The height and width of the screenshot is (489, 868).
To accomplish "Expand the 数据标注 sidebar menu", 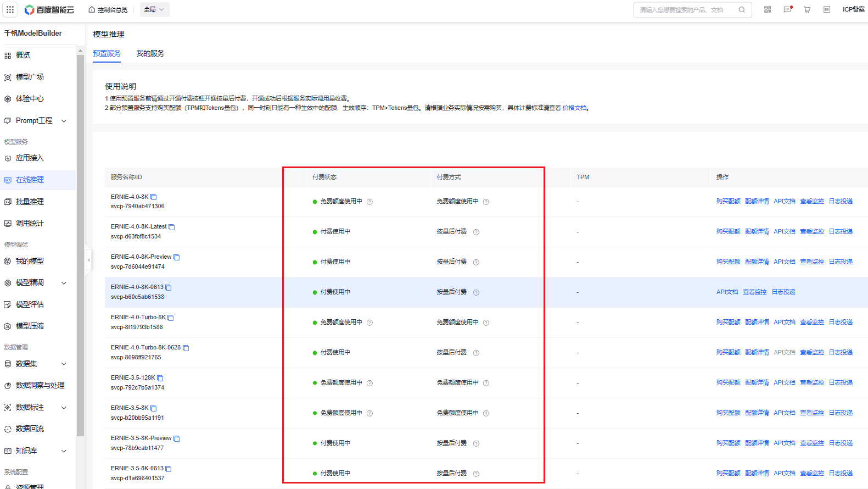I will click(x=64, y=408).
